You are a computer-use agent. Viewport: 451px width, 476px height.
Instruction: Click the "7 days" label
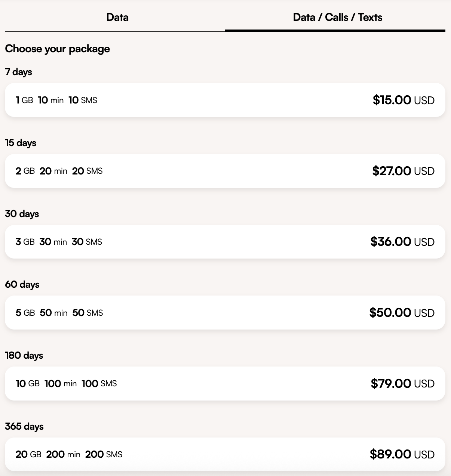pos(18,72)
